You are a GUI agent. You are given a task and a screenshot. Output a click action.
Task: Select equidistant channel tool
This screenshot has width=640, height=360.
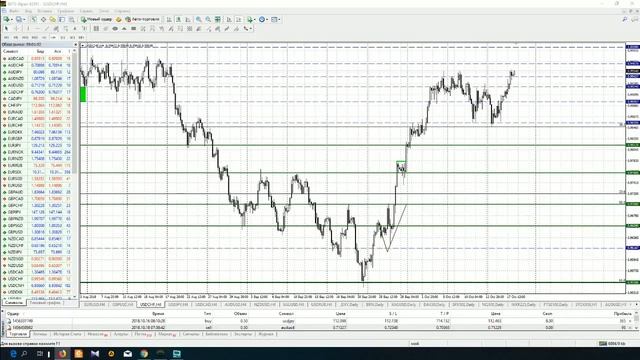coord(56,29)
